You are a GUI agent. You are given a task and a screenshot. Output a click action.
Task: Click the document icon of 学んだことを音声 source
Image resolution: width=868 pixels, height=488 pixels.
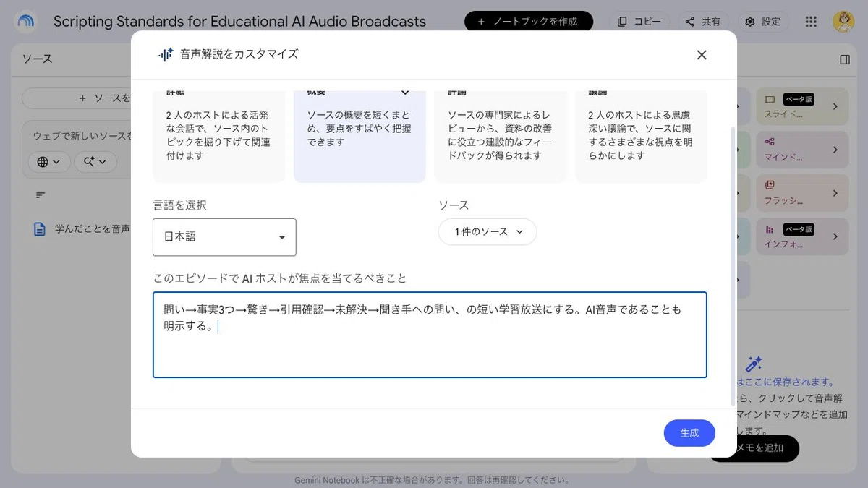click(40, 229)
